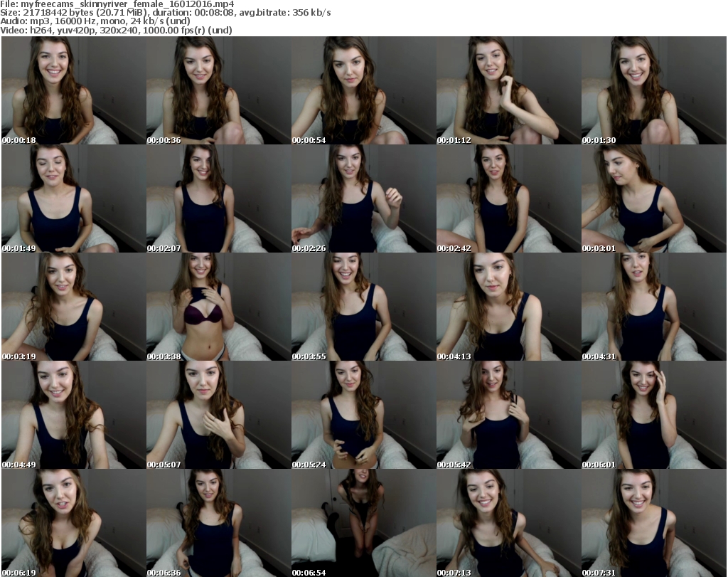The height and width of the screenshot is (577, 728).
Task: Click the 'Size: 21718442 bytes' header line
Action: (x=165, y=13)
